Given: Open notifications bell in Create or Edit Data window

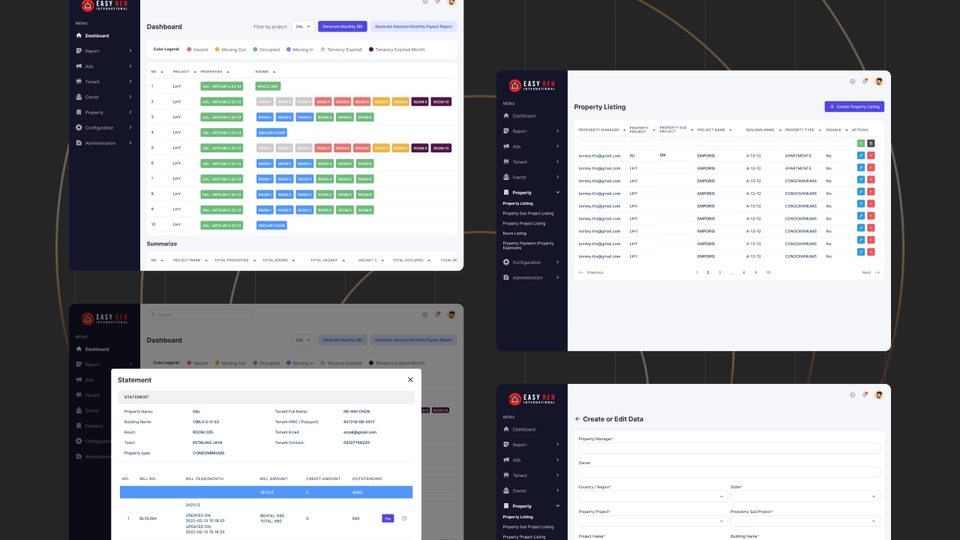Looking at the screenshot, I should coord(865,395).
